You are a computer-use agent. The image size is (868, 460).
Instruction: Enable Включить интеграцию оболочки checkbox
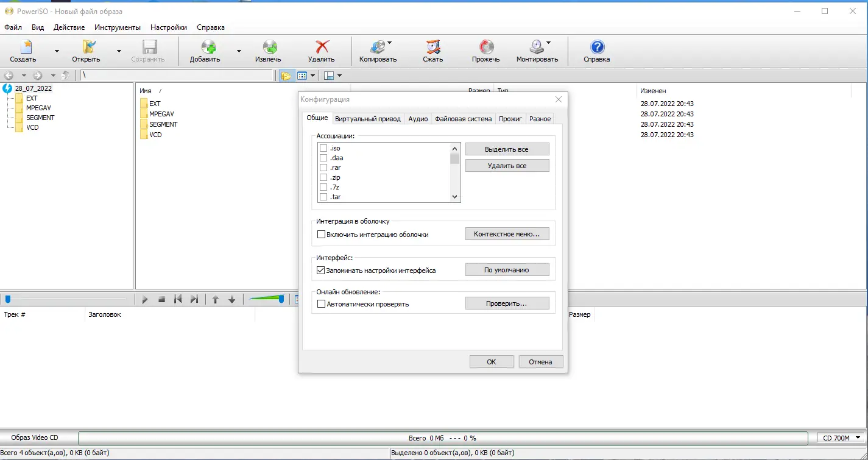pyautogui.click(x=322, y=234)
